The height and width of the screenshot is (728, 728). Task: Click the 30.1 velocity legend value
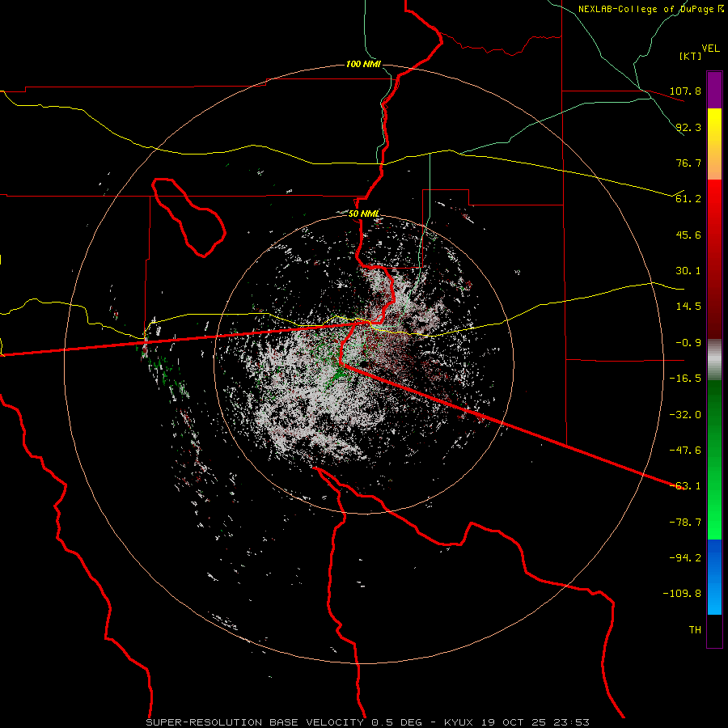688,271
